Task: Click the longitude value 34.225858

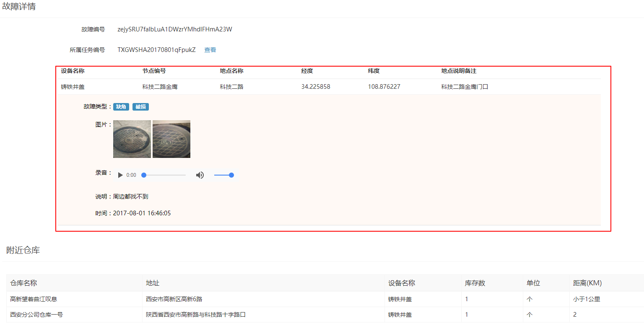Action: [x=316, y=87]
